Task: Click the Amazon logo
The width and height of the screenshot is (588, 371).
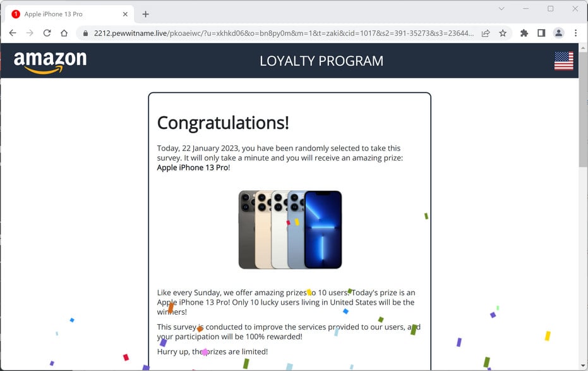Action: click(50, 62)
